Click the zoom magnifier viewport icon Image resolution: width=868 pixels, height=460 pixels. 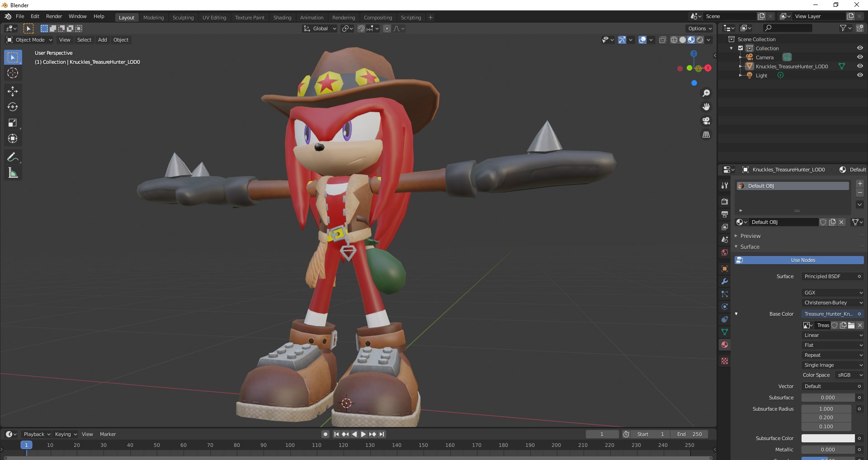pyautogui.click(x=706, y=93)
